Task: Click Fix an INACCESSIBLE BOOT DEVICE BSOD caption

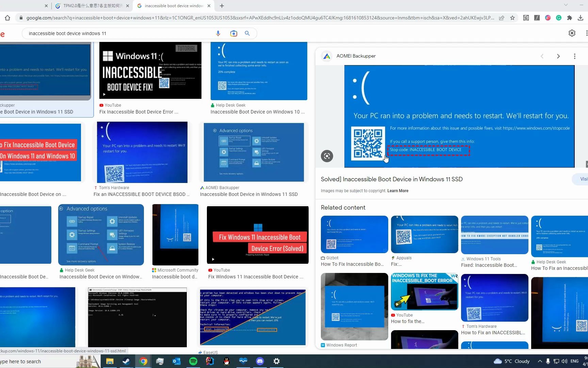Action: tap(141, 194)
